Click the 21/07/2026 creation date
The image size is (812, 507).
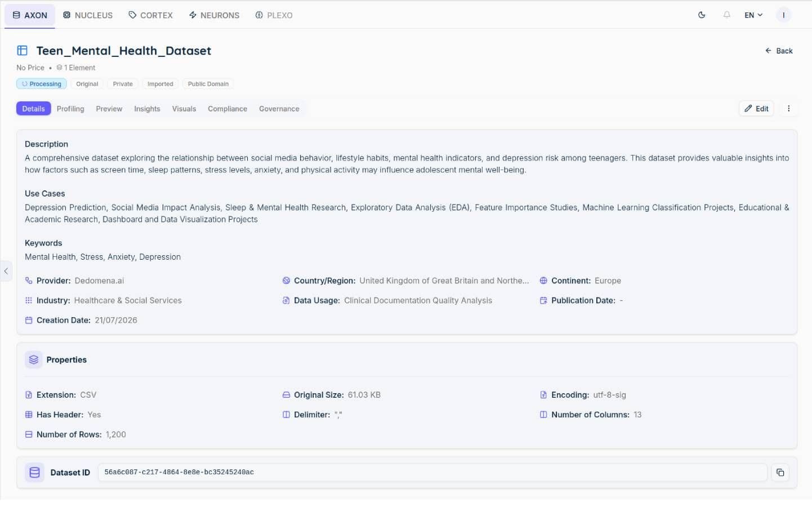click(x=116, y=320)
